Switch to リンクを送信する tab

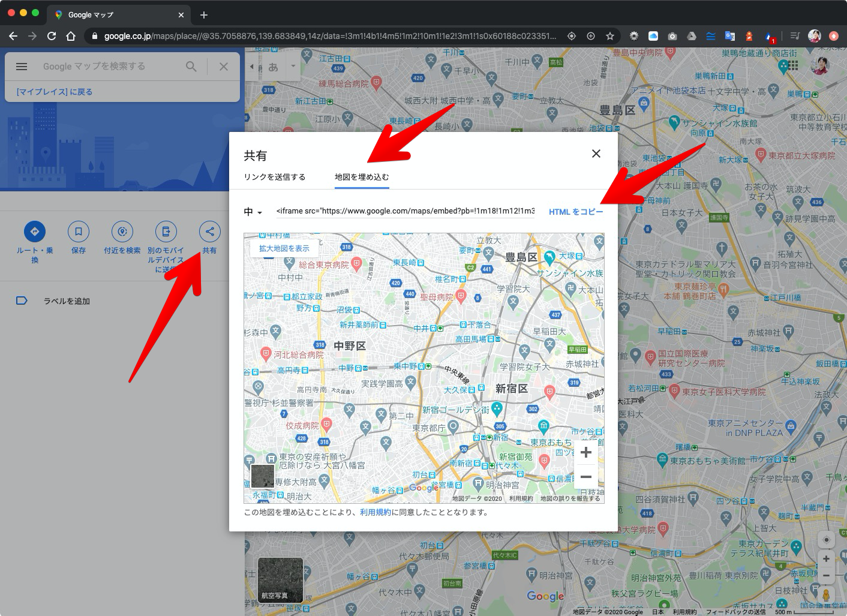(x=275, y=177)
